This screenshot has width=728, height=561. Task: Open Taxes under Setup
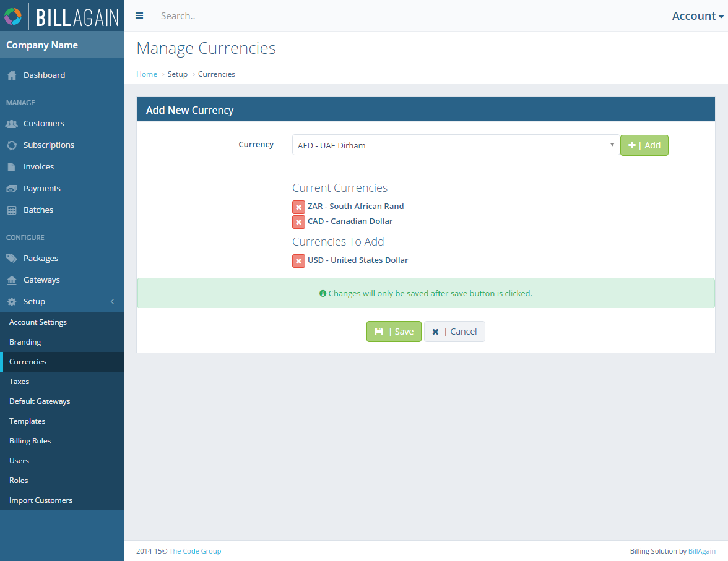(x=62, y=382)
